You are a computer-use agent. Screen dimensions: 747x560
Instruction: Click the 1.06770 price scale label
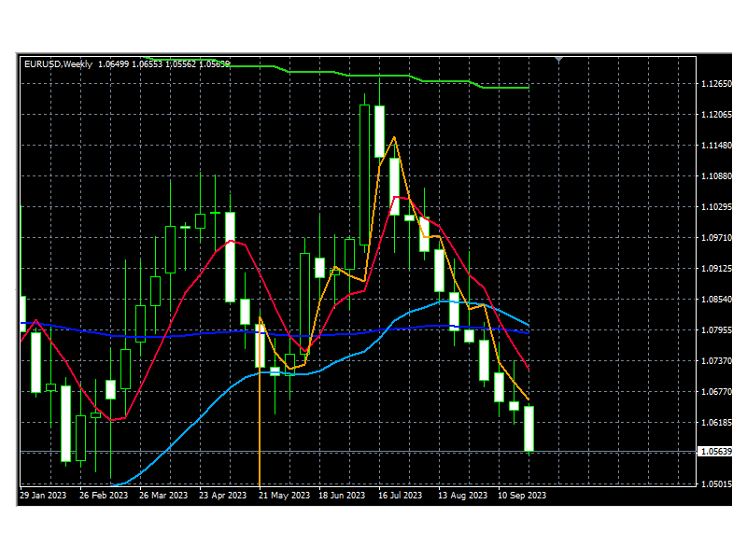pyautogui.click(x=716, y=392)
